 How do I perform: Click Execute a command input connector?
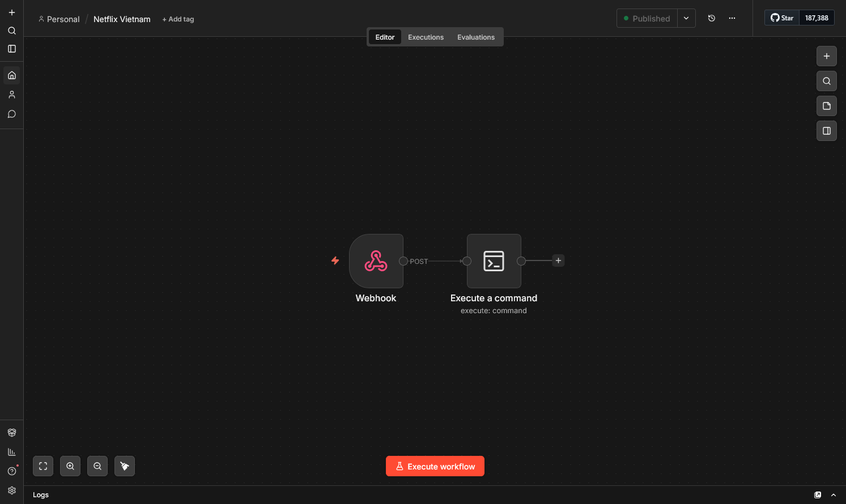tap(467, 261)
